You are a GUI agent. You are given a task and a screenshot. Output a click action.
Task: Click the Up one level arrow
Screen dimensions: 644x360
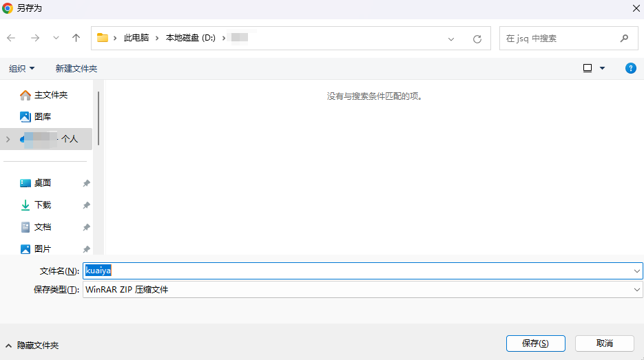tap(76, 39)
